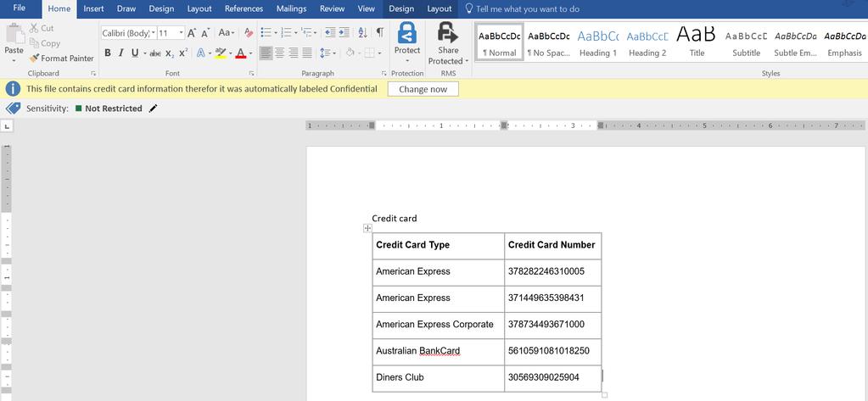Click the Format Painter tool
Image resolution: width=868 pixels, height=401 pixels.
(61, 58)
